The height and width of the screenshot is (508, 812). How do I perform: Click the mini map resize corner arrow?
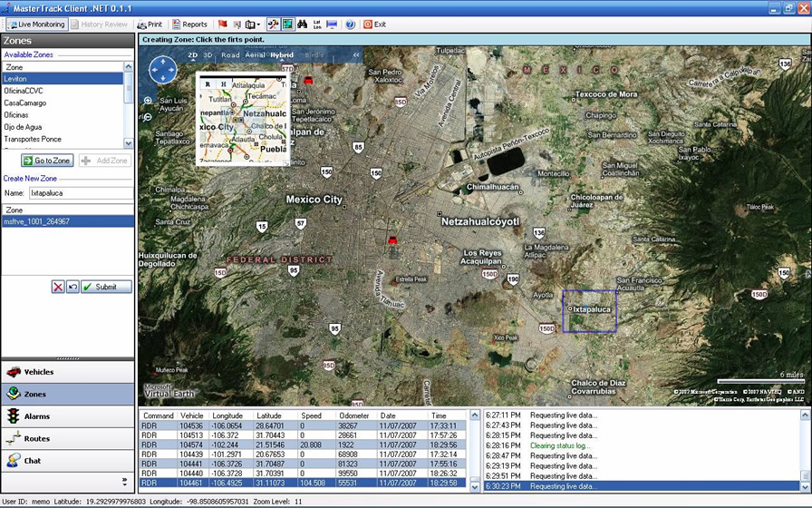click(285, 163)
